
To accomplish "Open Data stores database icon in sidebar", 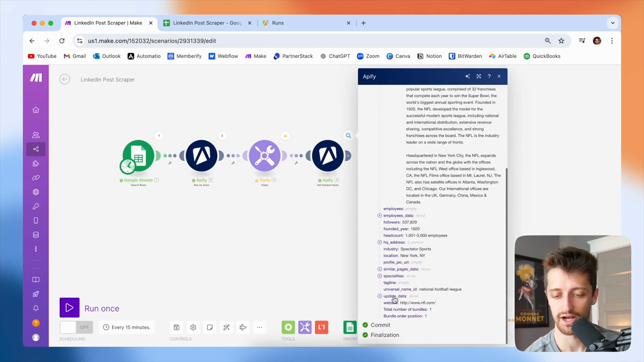I will (36, 235).
